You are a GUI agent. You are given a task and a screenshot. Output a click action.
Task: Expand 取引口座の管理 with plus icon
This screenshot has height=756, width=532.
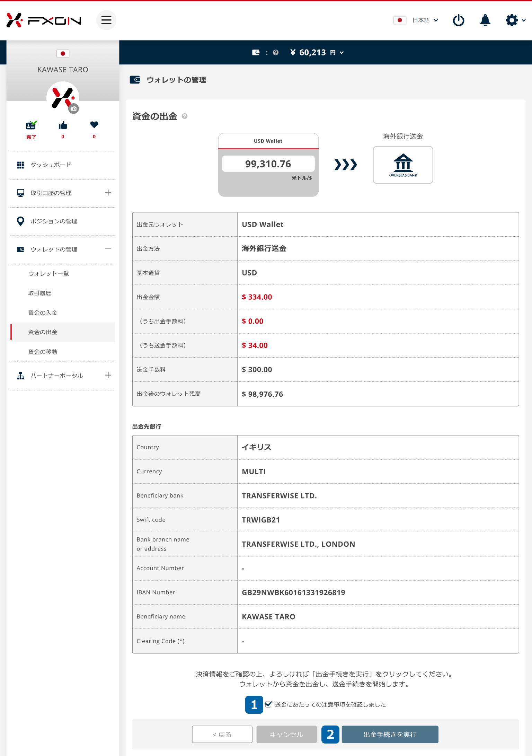click(x=108, y=193)
